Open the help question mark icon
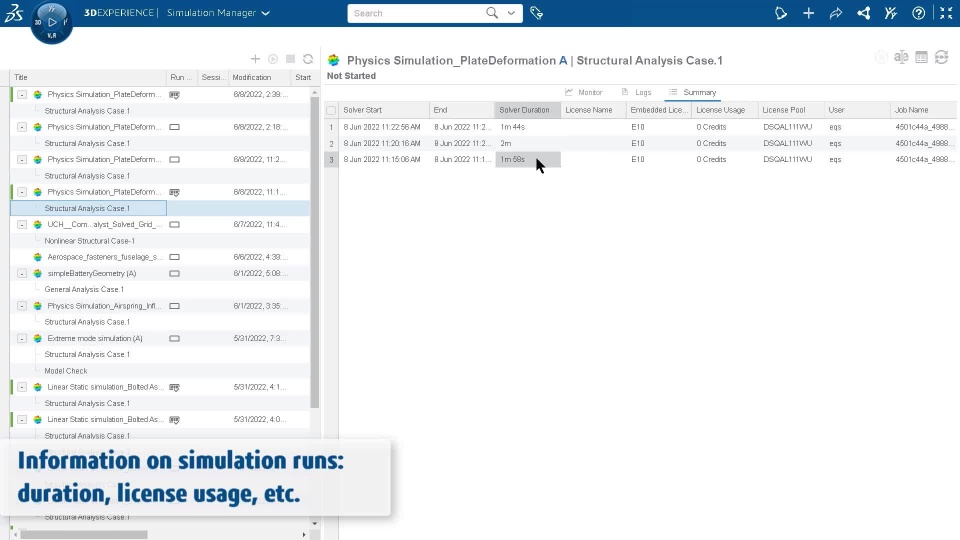Image resolution: width=960 pixels, height=540 pixels. click(918, 13)
